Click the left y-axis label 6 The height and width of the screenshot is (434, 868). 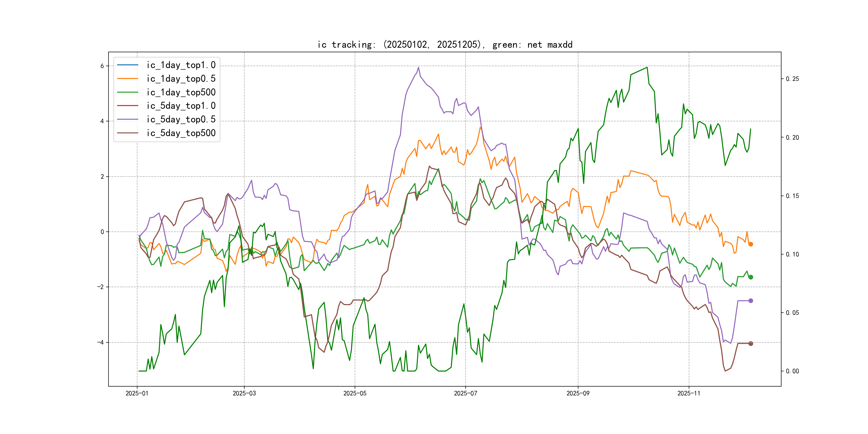[102, 66]
